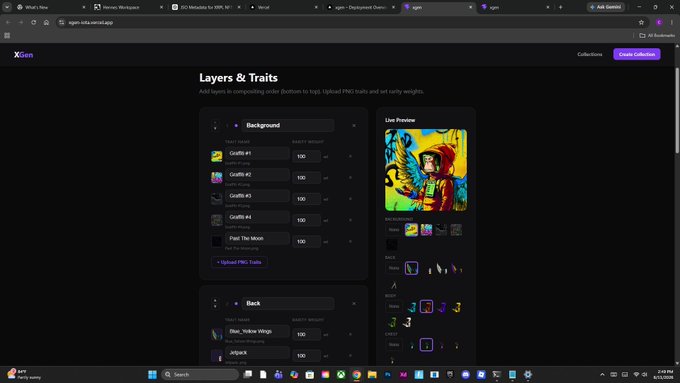
Task: Delete the Graffiti #3 trait row
Action: pyautogui.click(x=350, y=199)
